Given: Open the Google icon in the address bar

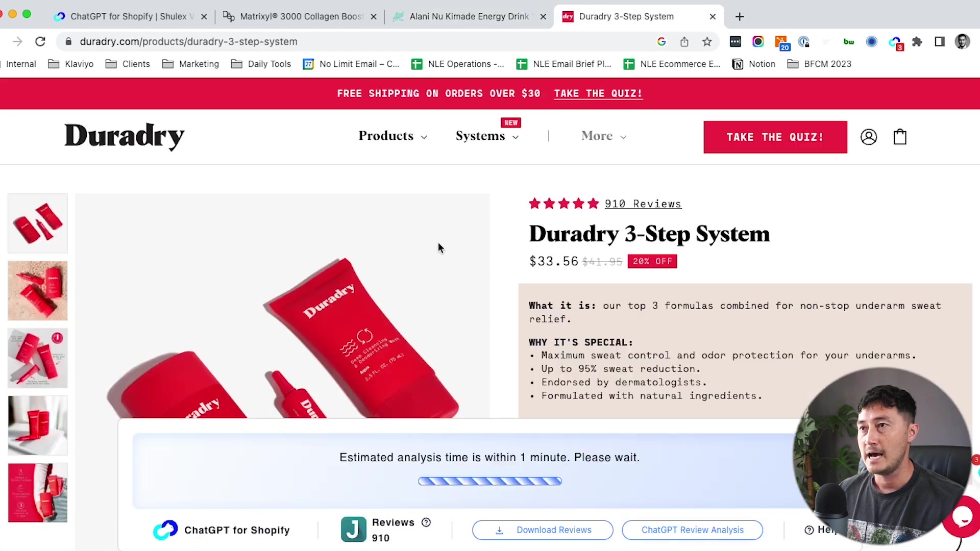Looking at the screenshot, I should [x=661, y=41].
